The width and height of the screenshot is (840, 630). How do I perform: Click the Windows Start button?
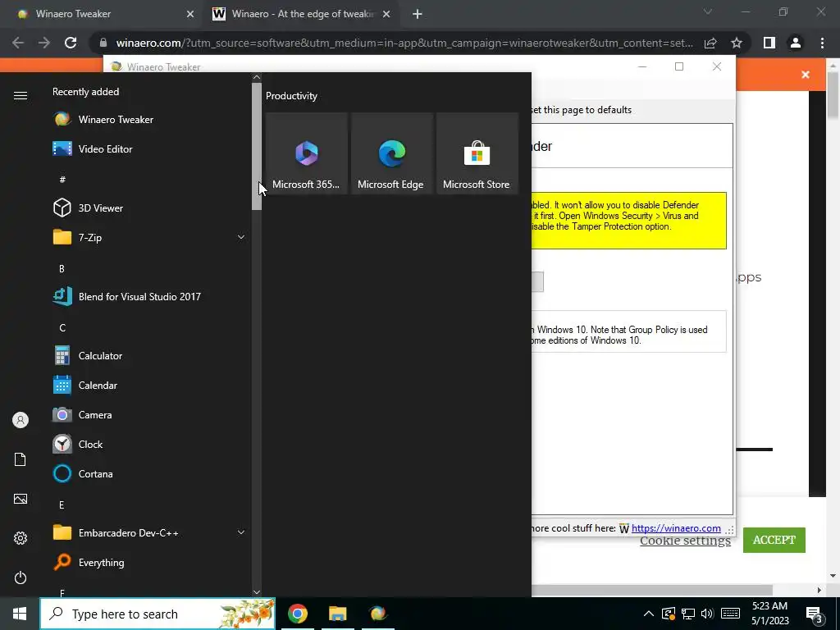tap(20, 614)
